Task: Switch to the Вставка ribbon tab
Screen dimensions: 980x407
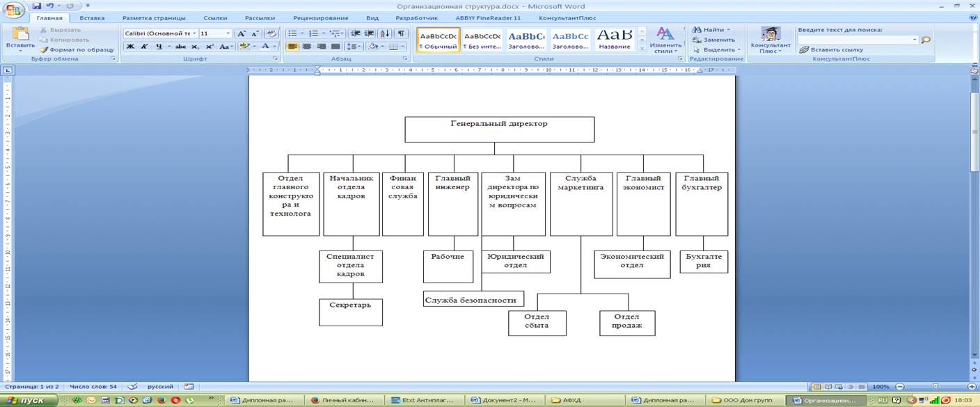Action: (x=93, y=18)
